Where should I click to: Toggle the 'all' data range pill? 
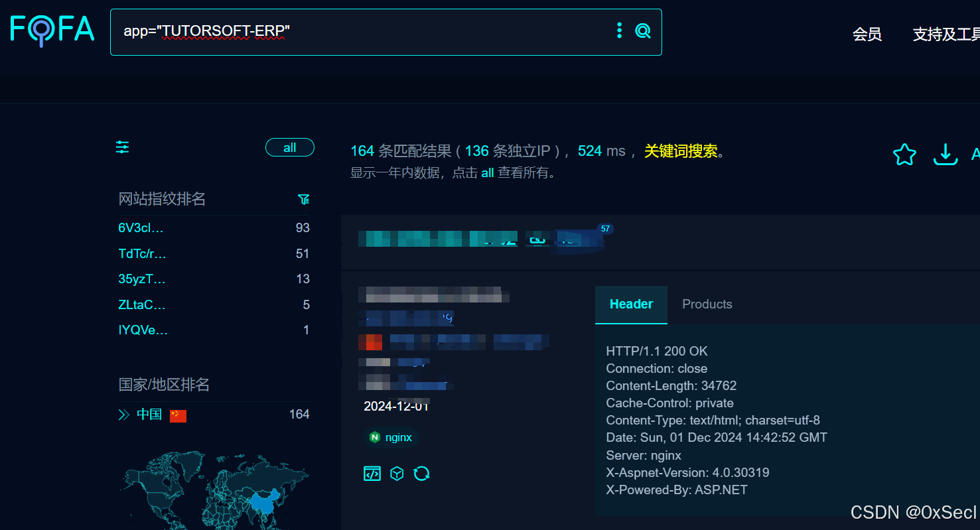point(290,147)
